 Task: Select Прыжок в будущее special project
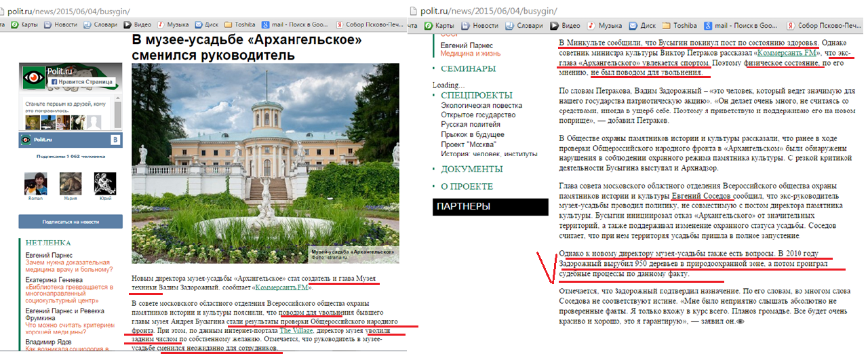click(x=473, y=135)
